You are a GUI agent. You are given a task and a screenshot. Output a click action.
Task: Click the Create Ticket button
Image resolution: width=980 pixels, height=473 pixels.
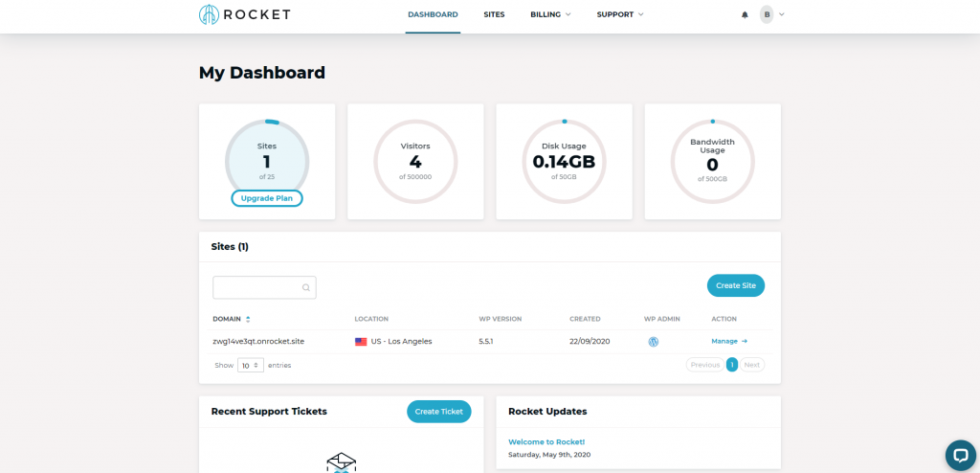click(438, 412)
